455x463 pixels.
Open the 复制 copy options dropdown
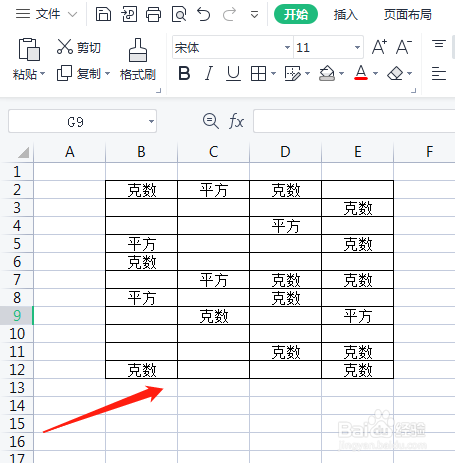tap(108, 73)
